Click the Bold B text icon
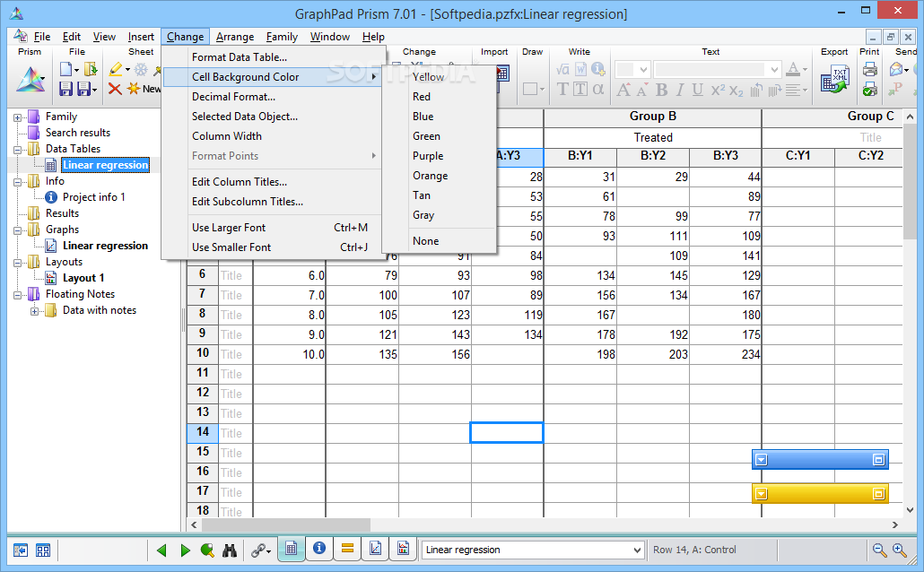The height and width of the screenshot is (572, 924). [662, 90]
